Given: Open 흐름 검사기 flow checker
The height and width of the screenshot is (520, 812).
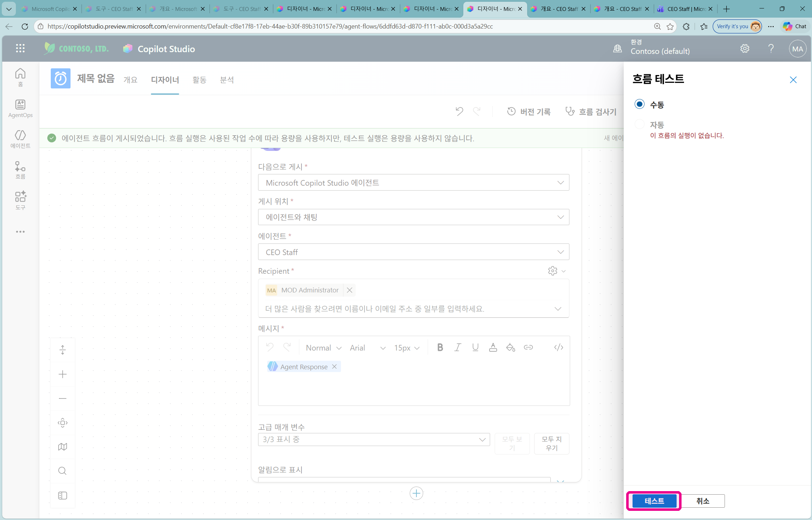Looking at the screenshot, I should [x=591, y=112].
